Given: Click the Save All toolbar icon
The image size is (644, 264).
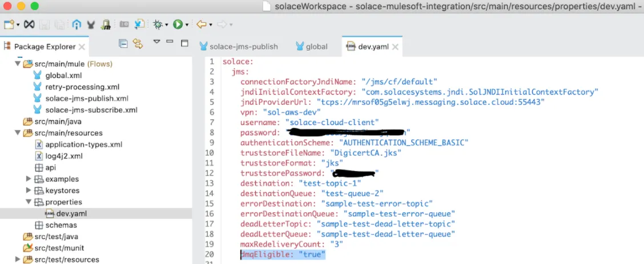Looking at the screenshot, I should 59,25.
